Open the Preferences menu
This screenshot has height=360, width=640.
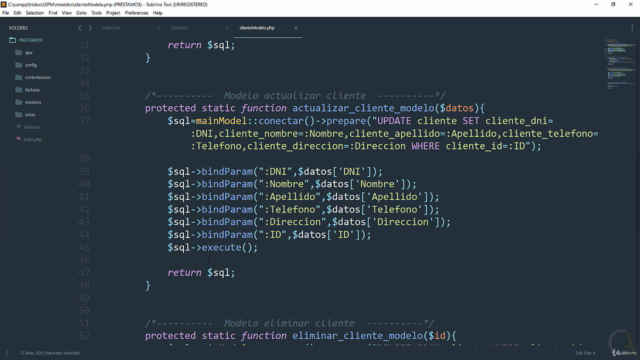(136, 13)
